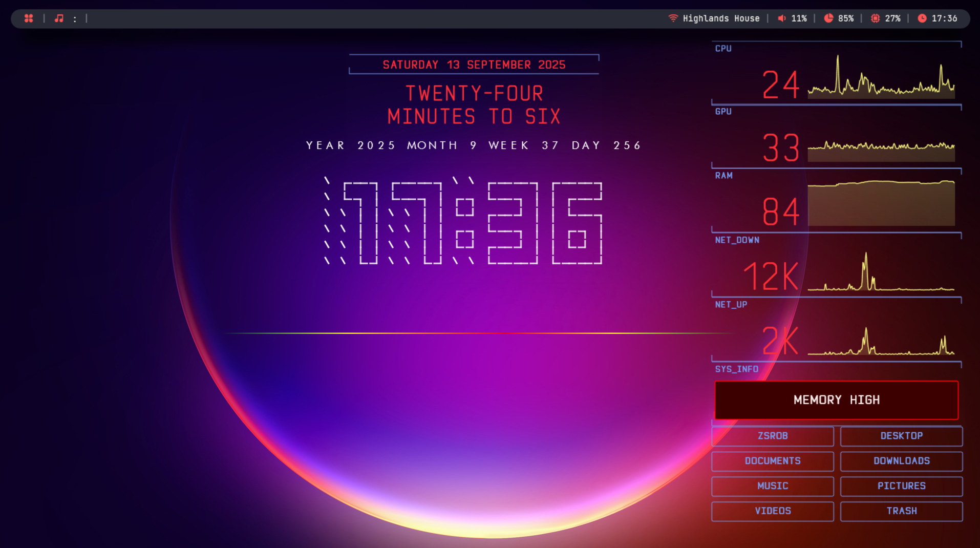Open the DESKTOP folder shortcut
This screenshot has width=980, height=548.
click(902, 436)
